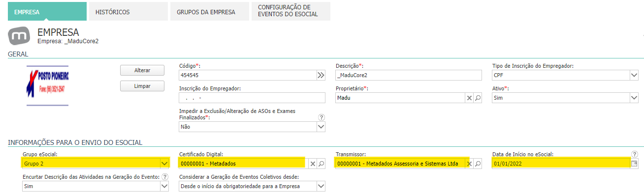Click into the Proprietário field showing Madu
Screen dimensions: 644x195
(x=400, y=98)
